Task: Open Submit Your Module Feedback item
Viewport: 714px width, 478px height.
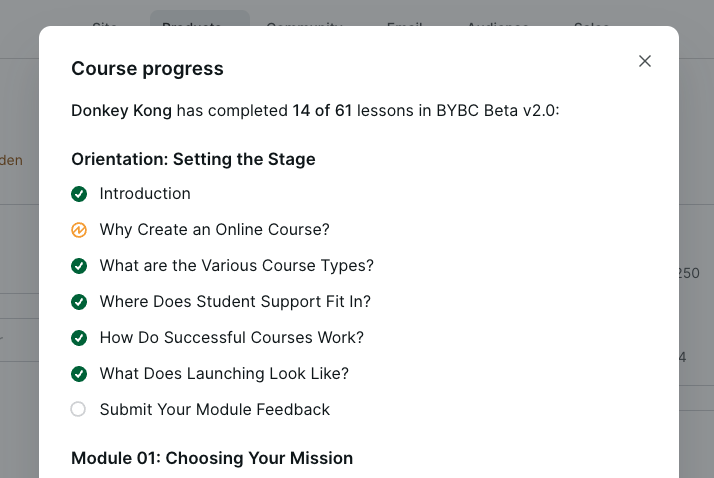Action: coord(214,410)
